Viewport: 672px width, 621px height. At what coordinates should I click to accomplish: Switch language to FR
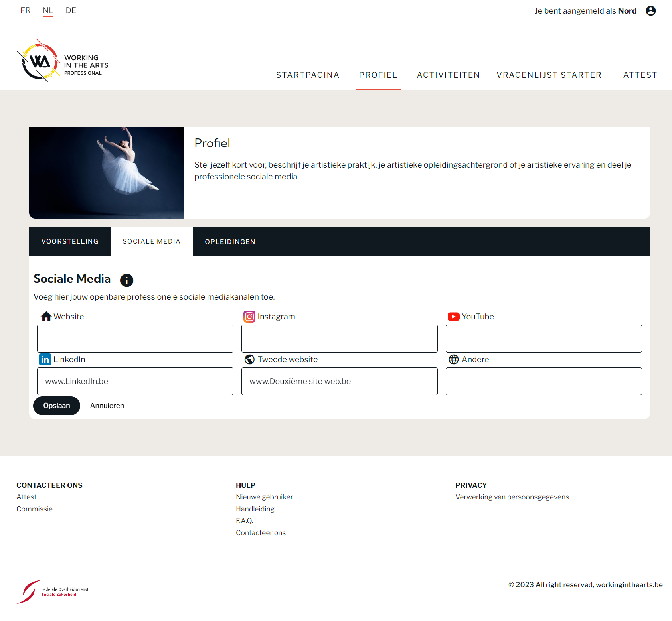click(26, 10)
